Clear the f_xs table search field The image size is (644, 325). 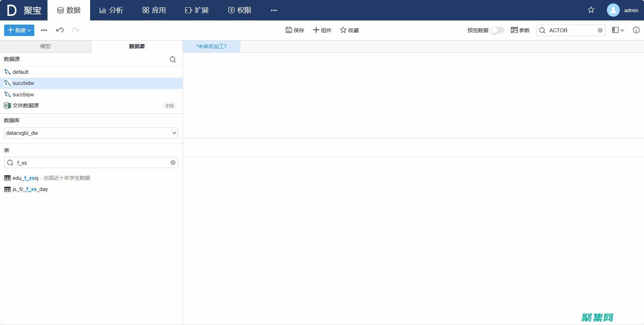point(173,162)
